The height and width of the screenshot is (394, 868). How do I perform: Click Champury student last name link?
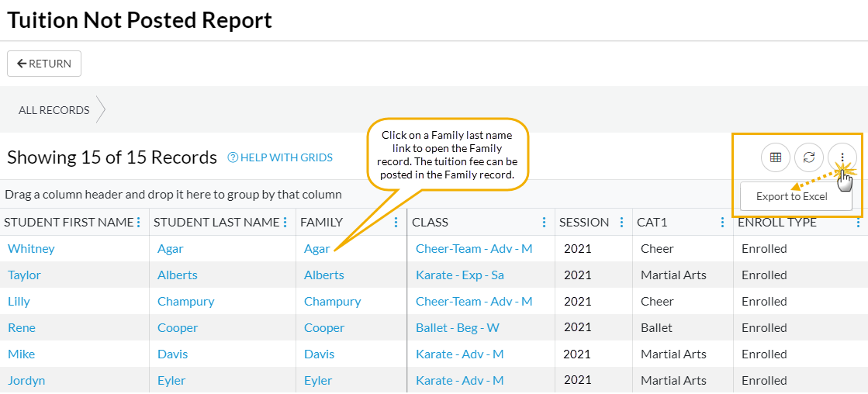click(x=185, y=302)
